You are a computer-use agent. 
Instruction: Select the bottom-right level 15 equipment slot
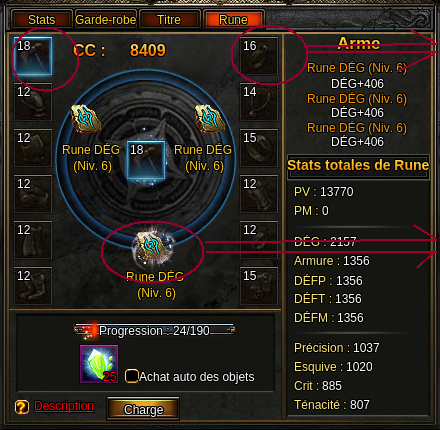click(x=259, y=286)
